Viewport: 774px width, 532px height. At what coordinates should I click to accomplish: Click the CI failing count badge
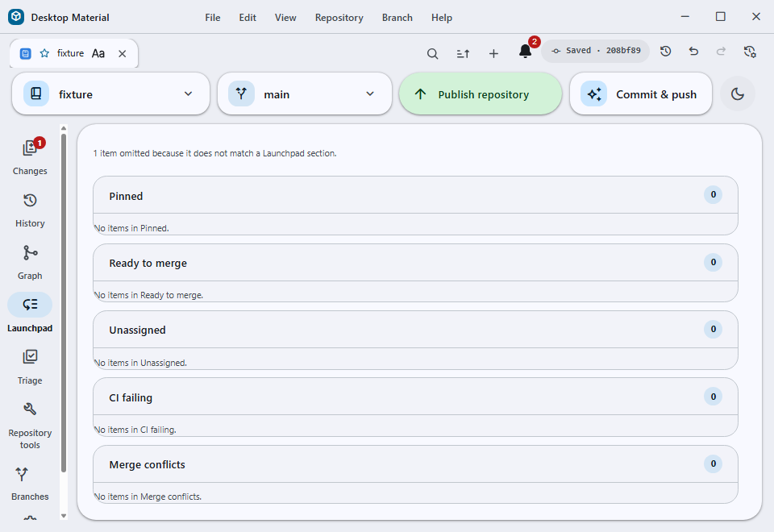[x=713, y=397]
